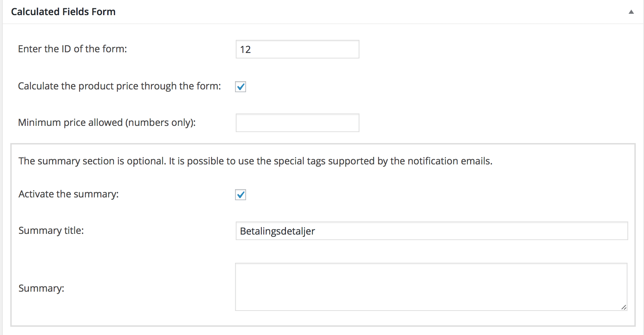Focus the Minimum price allowed field

(297, 123)
